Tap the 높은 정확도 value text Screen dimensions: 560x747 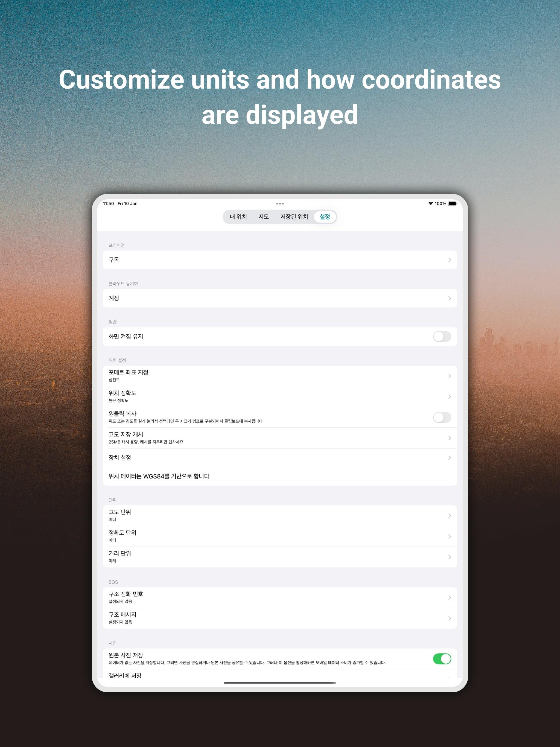click(x=119, y=401)
